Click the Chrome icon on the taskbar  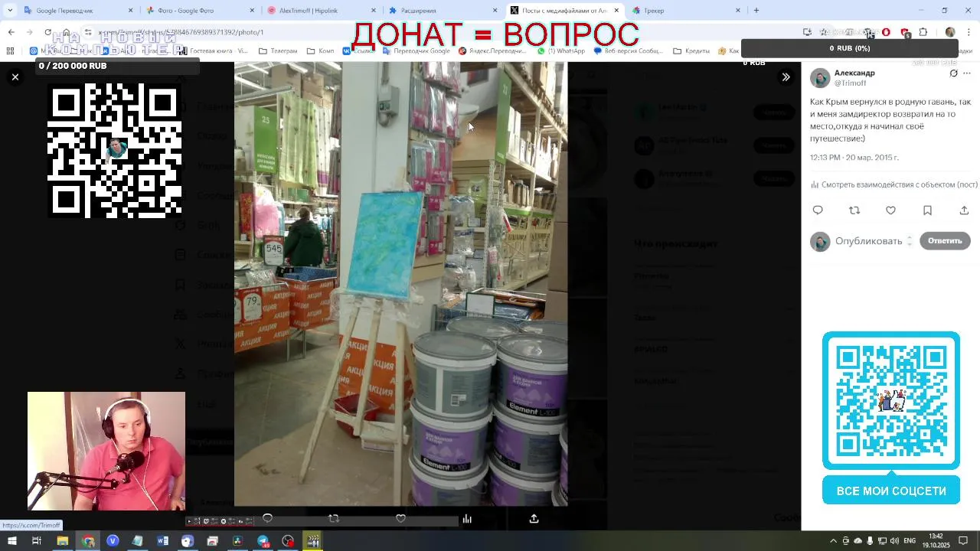tap(88, 541)
